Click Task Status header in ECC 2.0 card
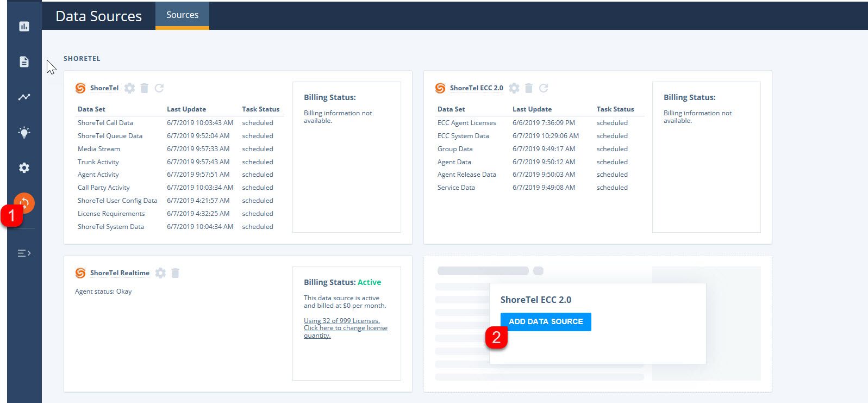 pyautogui.click(x=615, y=109)
